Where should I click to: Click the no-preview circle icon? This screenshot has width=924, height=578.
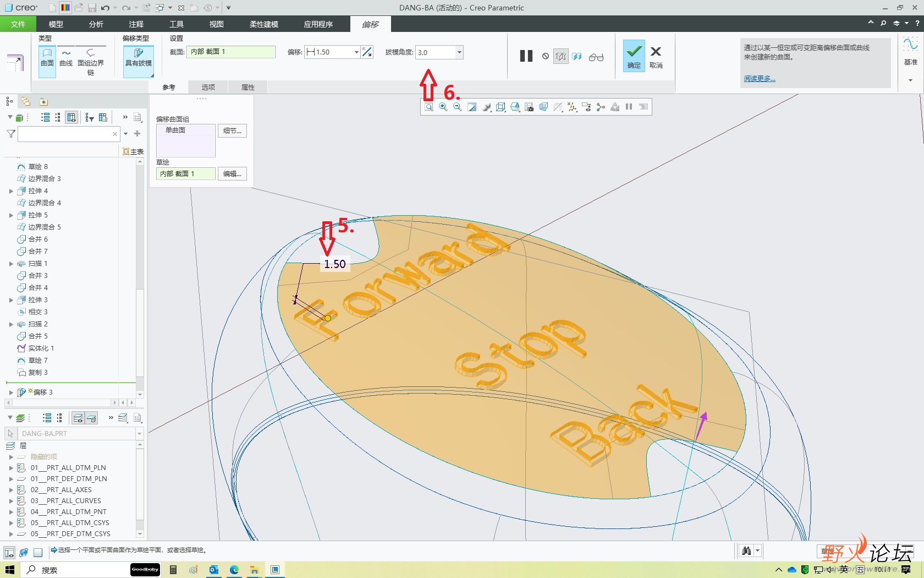pyautogui.click(x=545, y=56)
